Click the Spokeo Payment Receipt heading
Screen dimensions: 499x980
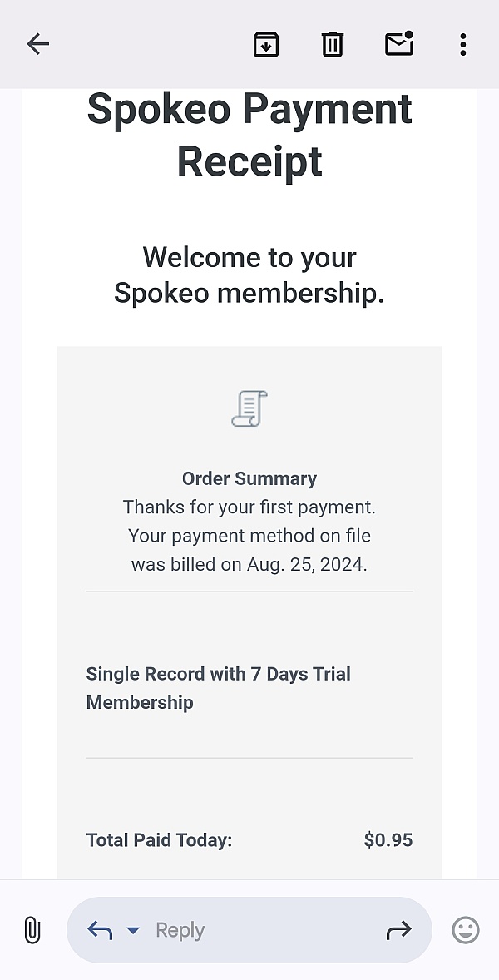(x=249, y=136)
